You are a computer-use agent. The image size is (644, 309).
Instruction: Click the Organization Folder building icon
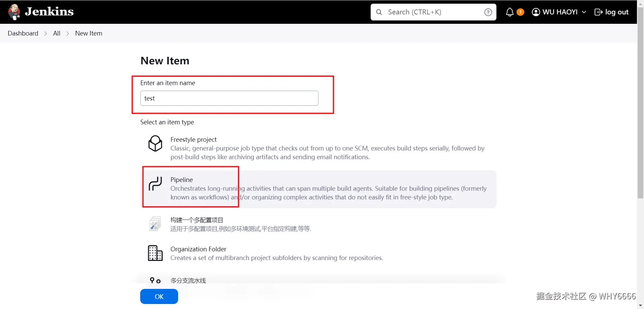pos(155,253)
